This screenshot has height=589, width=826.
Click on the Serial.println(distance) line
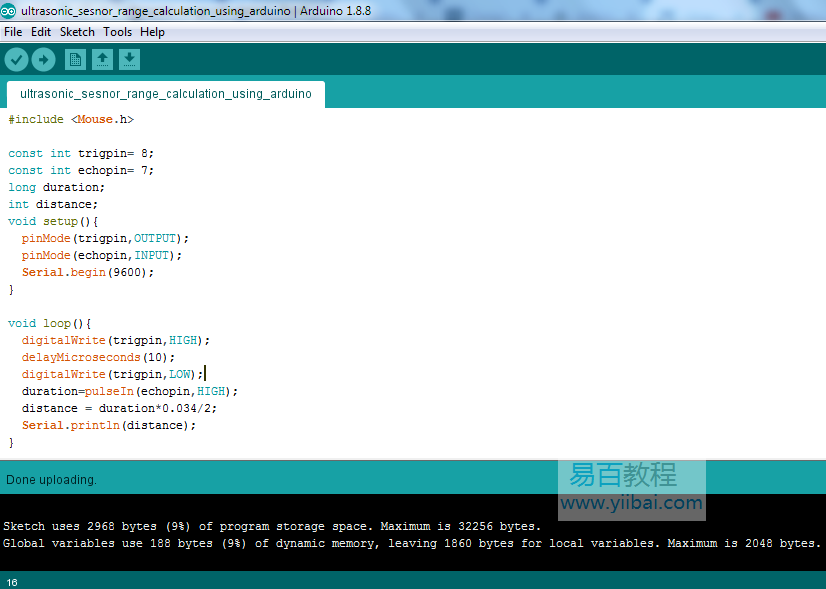coord(109,425)
